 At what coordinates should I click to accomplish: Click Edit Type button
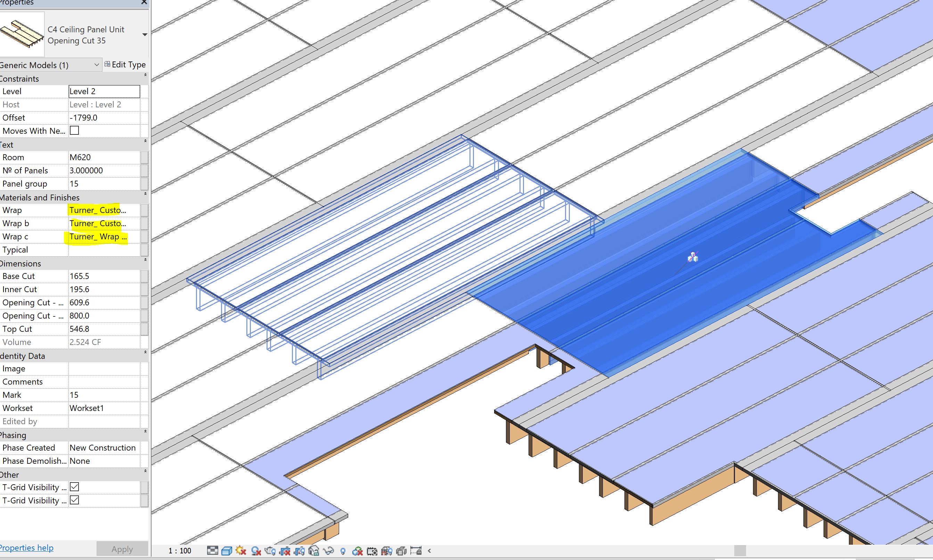tap(125, 65)
